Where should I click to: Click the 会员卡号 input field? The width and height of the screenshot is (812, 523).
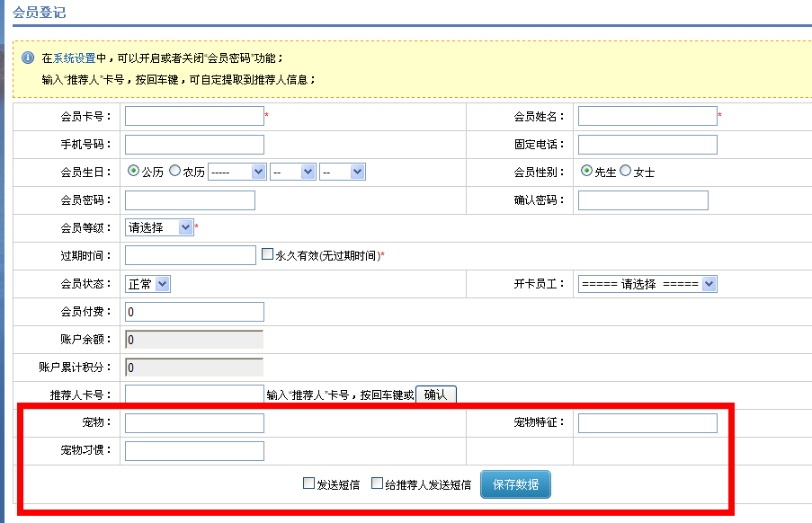(194, 116)
